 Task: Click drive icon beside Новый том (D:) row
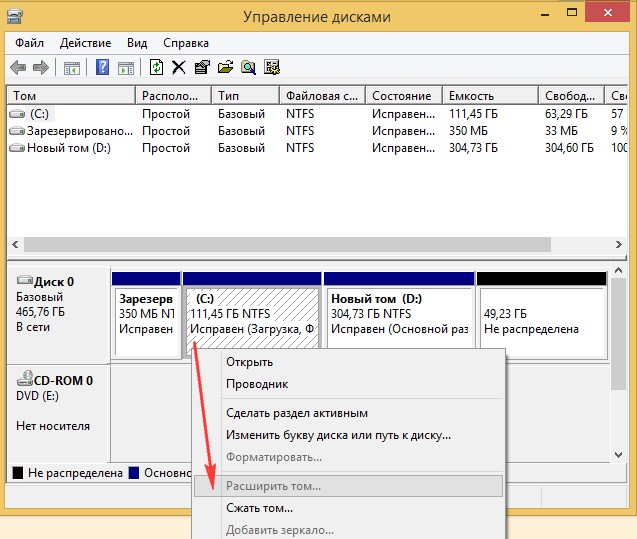(17, 148)
